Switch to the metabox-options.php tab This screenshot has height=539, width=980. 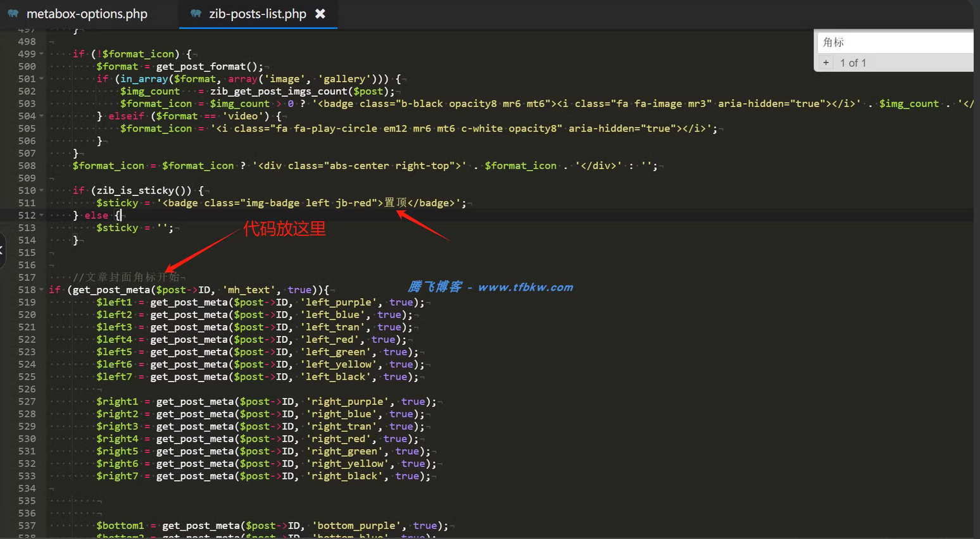tap(87, 14)
